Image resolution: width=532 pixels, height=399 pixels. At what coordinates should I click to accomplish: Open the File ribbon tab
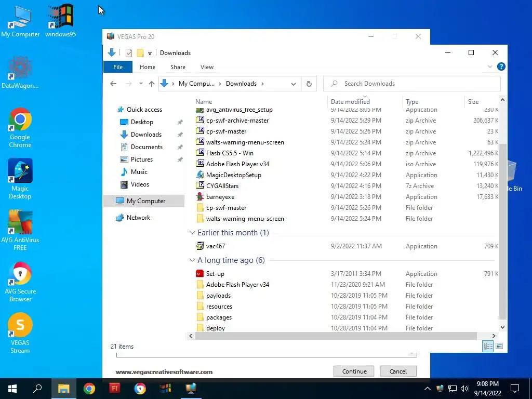[x=118, y=67]
